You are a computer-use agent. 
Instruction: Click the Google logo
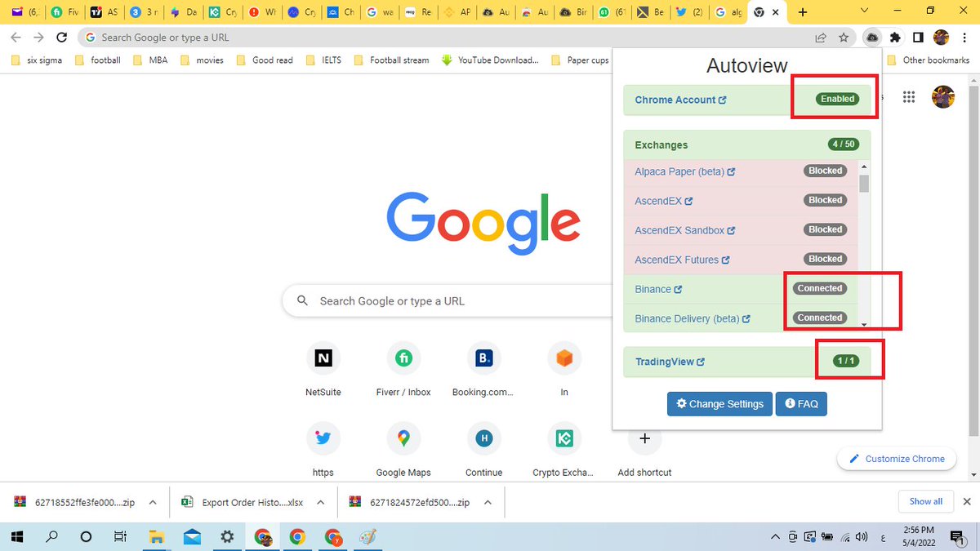pos(483,224)
